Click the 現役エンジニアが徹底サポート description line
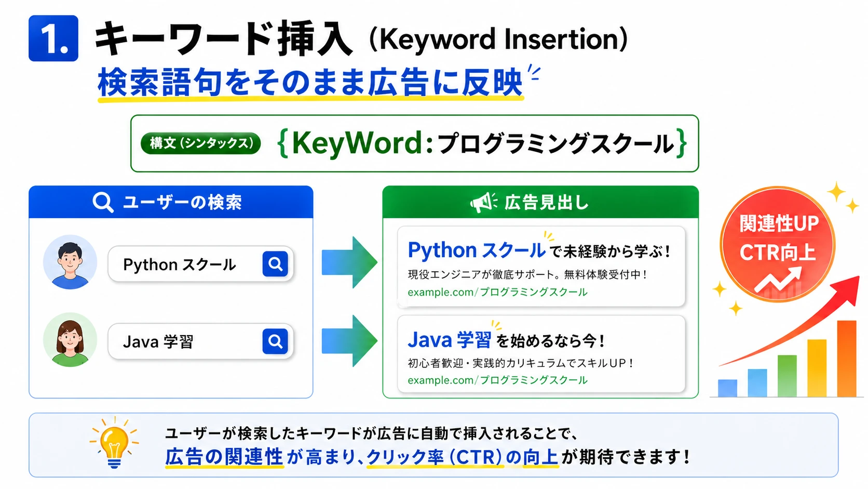The height and width of the screenshot is (489, 868). (x=527, y=274)
